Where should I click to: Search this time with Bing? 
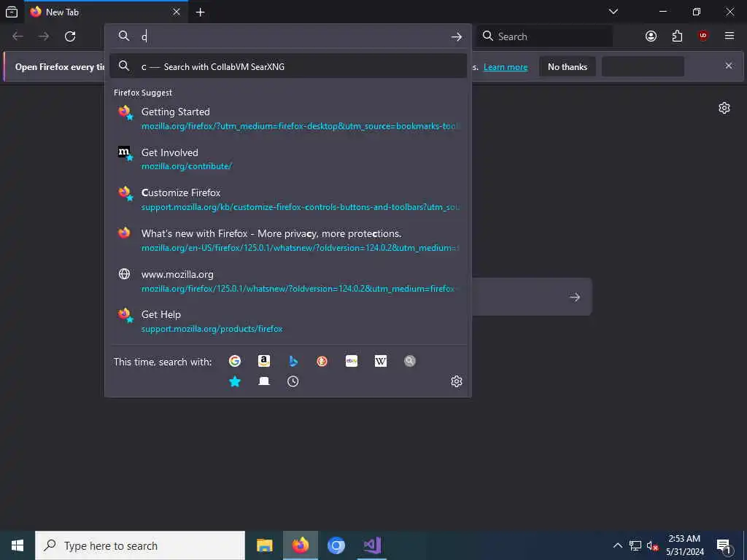(293, 361)
